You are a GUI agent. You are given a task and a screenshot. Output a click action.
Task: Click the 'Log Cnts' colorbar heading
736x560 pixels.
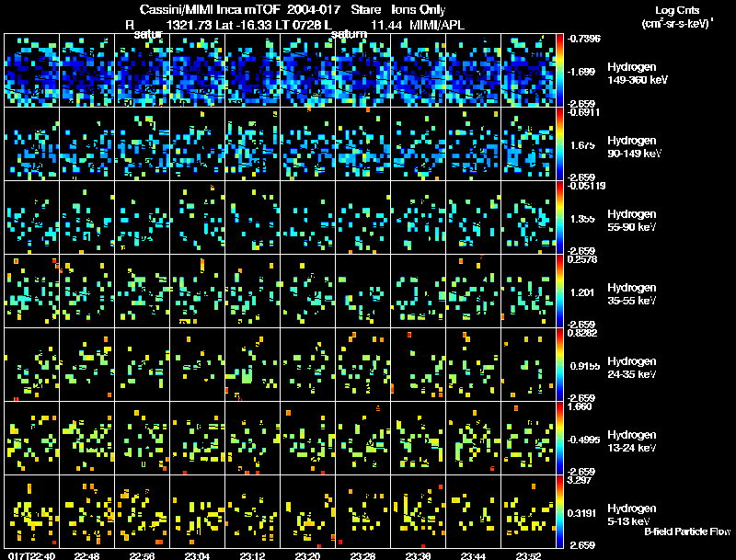(677, 10)
